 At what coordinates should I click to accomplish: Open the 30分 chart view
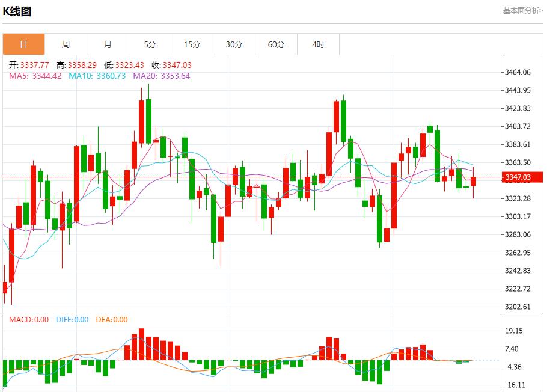[234, 44]
